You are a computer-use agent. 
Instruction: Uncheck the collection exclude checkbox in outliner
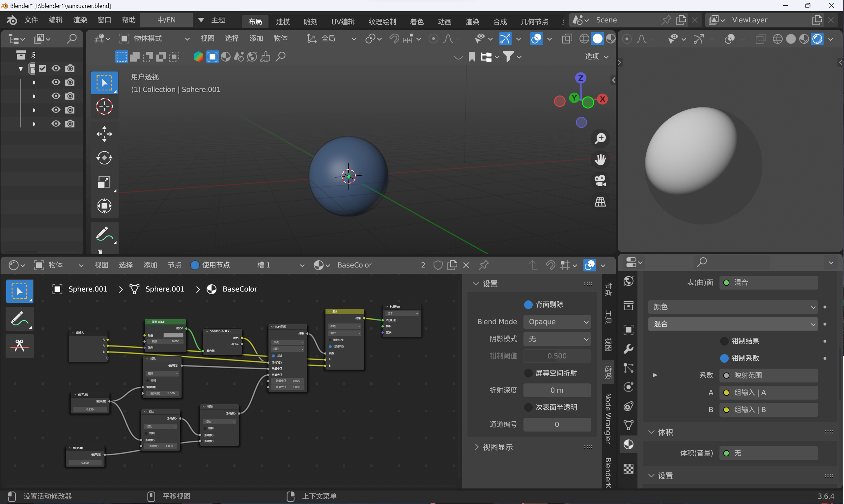click(42, 68)
